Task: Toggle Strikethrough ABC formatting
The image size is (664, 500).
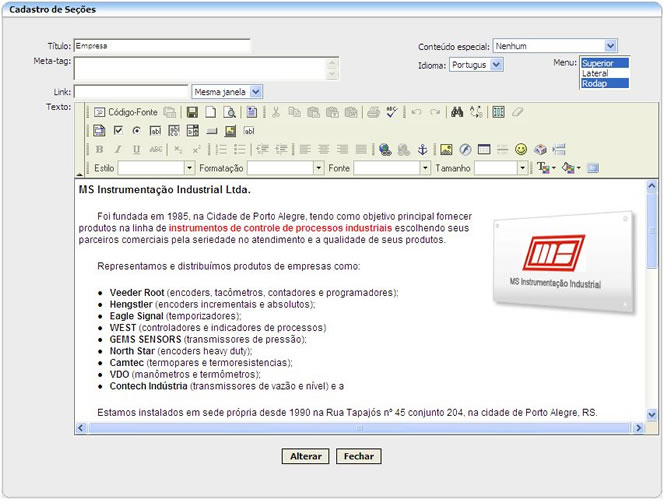Action: point(155,149)
